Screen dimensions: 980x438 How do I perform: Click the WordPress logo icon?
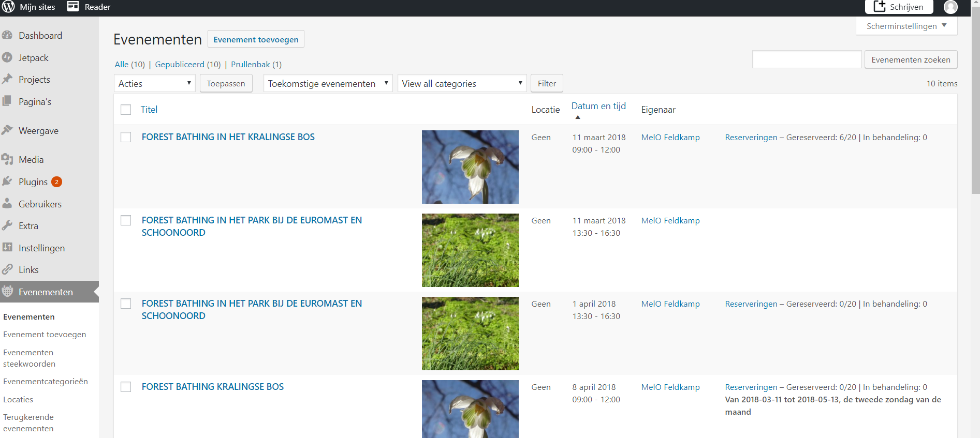[8, 7]
